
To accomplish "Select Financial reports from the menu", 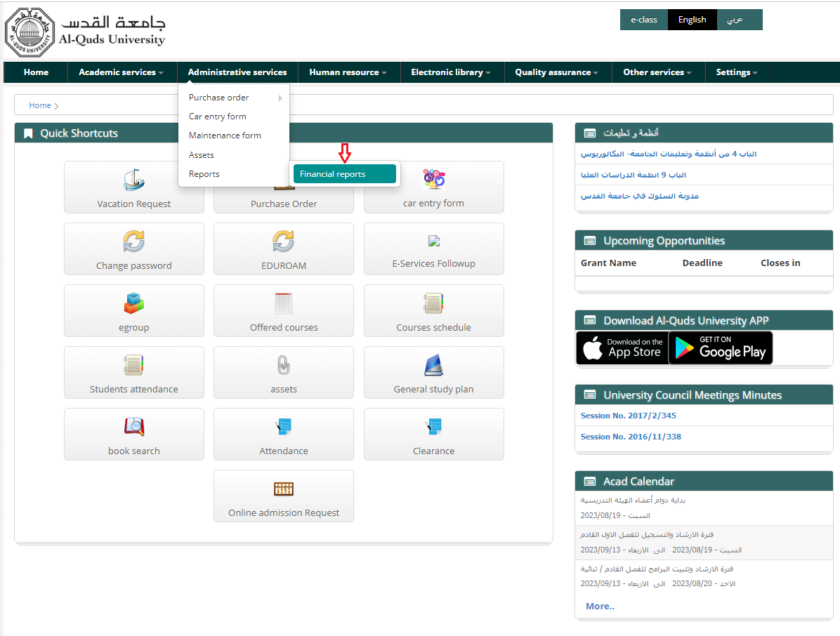I will pyautogui.click(x=345, y=173).
